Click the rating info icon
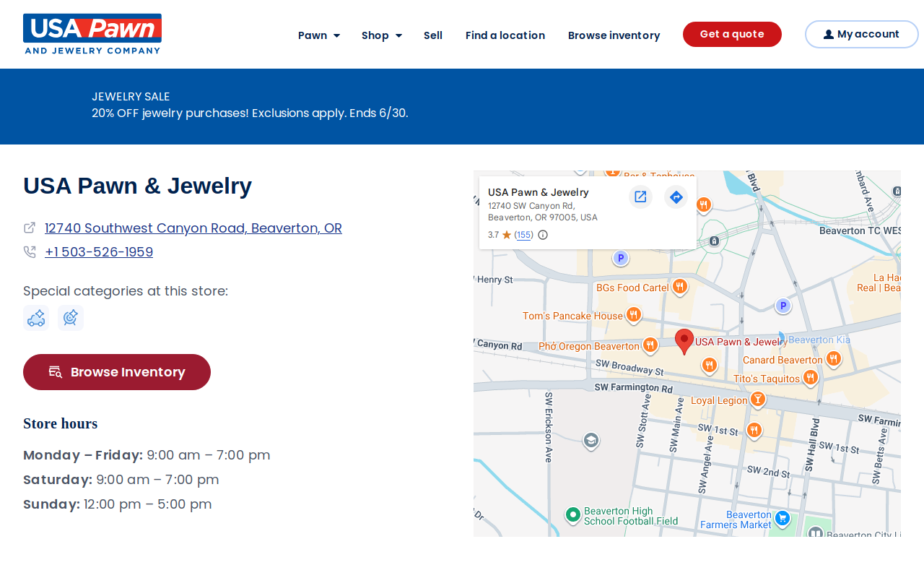Image resolution: width=924 pixels, height=578 pixels. 543,235
